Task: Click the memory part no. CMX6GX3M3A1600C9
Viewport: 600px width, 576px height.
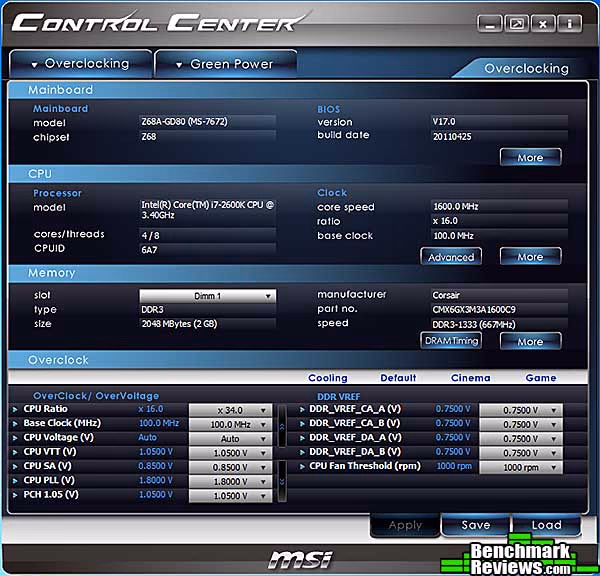Action: (499, 309)
